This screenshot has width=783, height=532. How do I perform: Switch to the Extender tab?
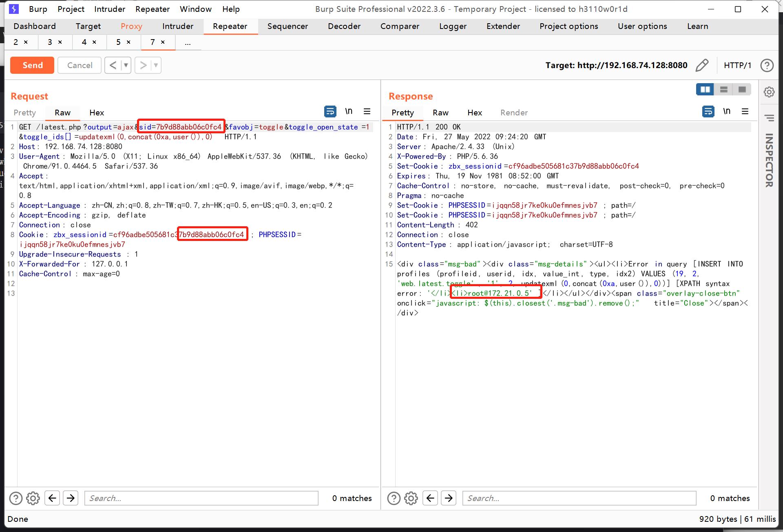[503, 26]
